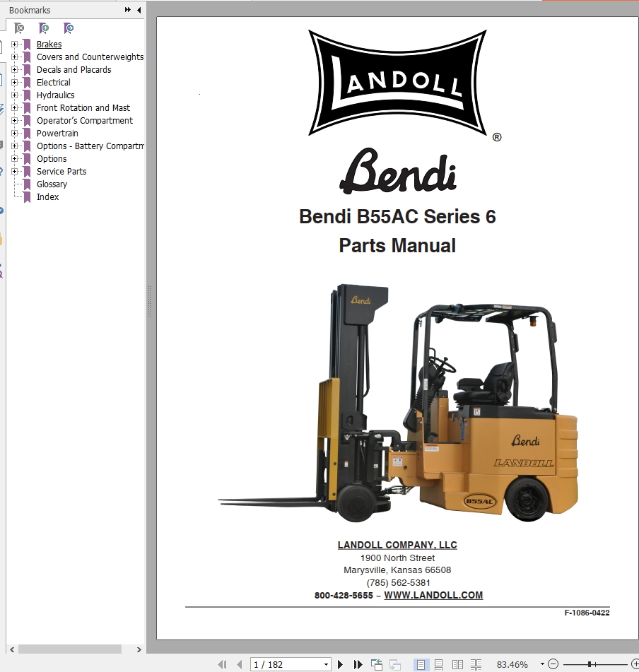Viewport: 639px width, 672px height.
Task: Open the Service Parts bookmark
Action: [61, 172]
